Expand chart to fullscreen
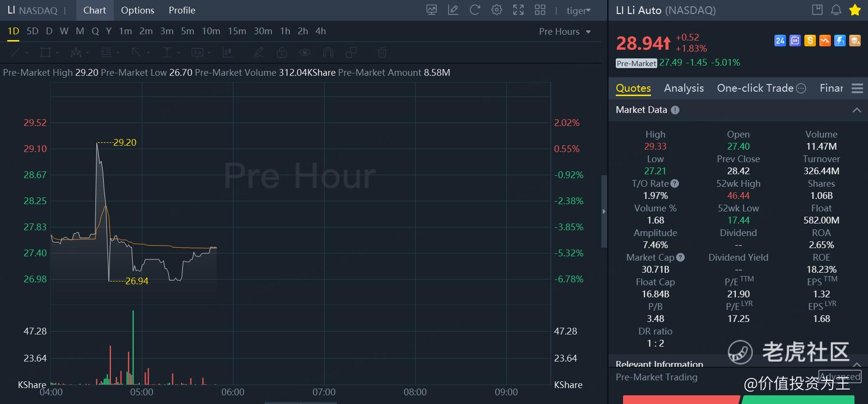The height and width of the screenshot is (404, 868). point(518,10)
